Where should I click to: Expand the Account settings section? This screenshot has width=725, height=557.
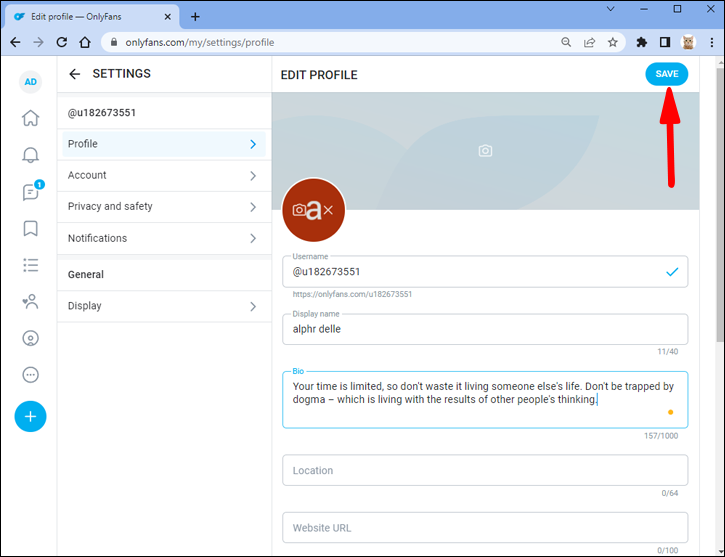tap(164, 176)
